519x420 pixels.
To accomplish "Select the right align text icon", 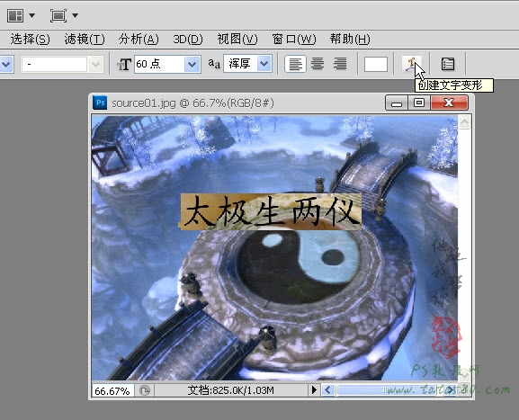I will [x=340, y=64].
